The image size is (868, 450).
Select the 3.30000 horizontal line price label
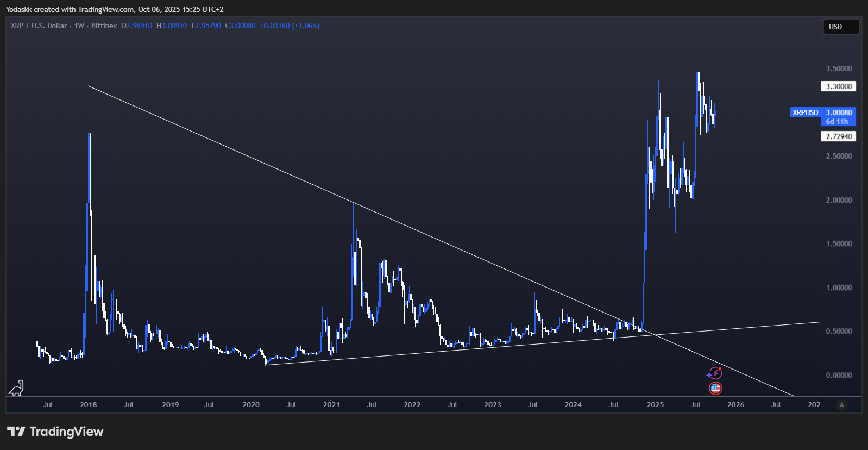[839, 86]
